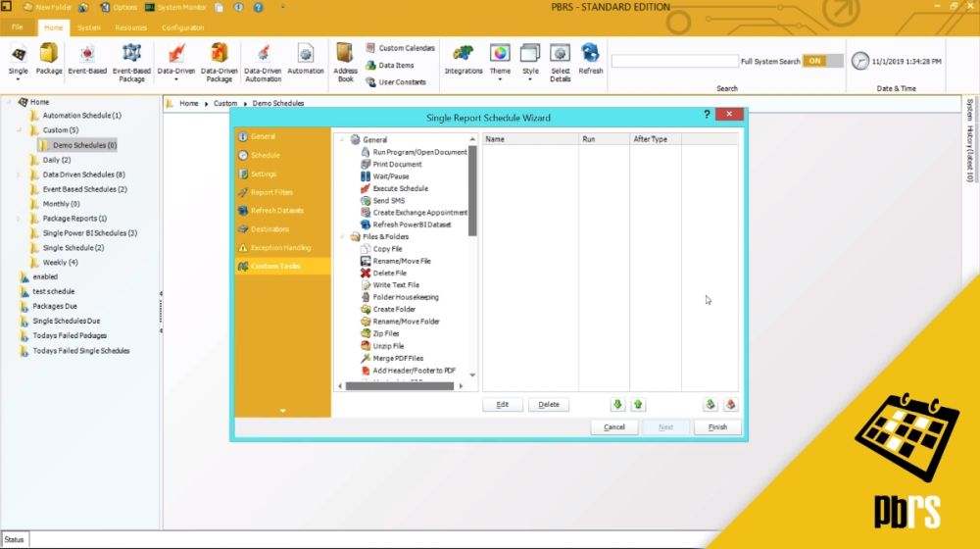Expand Data Driven Schedules (8) node
Viewport: 980px width, 549px height.
point(19,175)
